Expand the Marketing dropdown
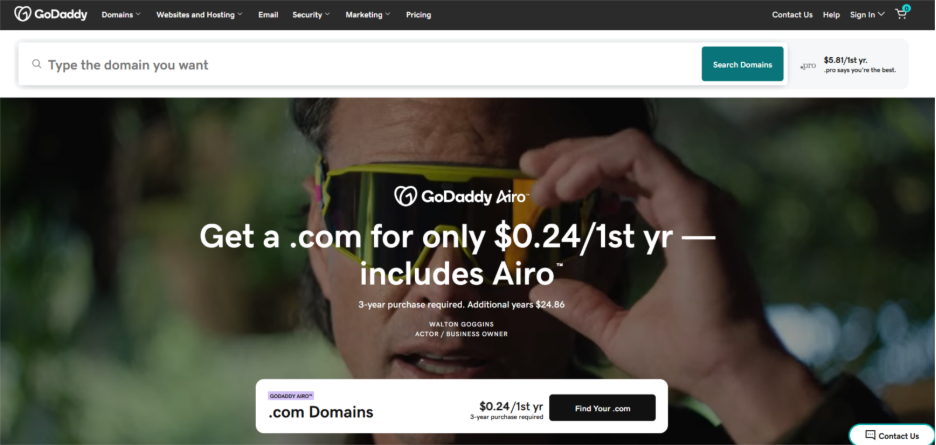The image size is (936, 445). (368, 15)
